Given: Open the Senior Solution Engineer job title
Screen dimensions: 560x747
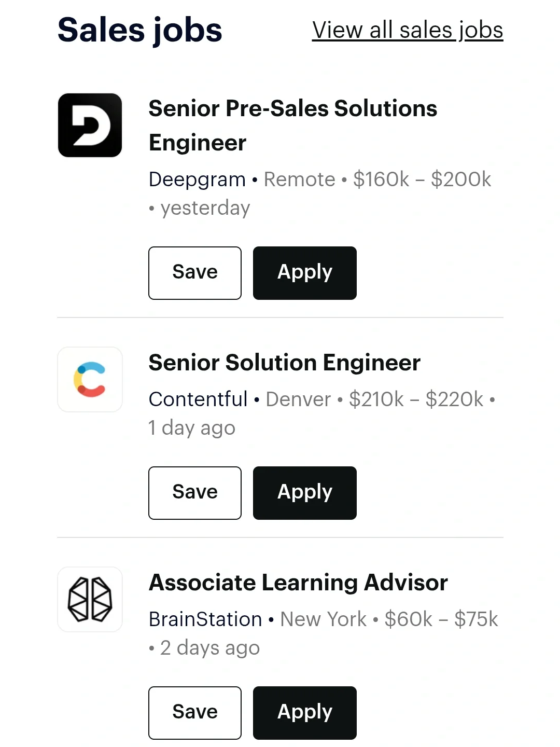Looking at the screenshot, I should point(284,363).
